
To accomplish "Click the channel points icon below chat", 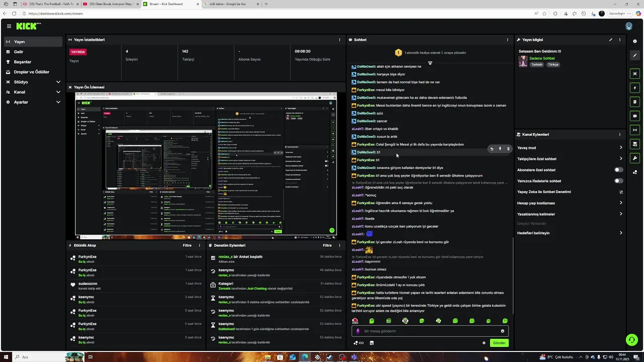I will (358, 343).
